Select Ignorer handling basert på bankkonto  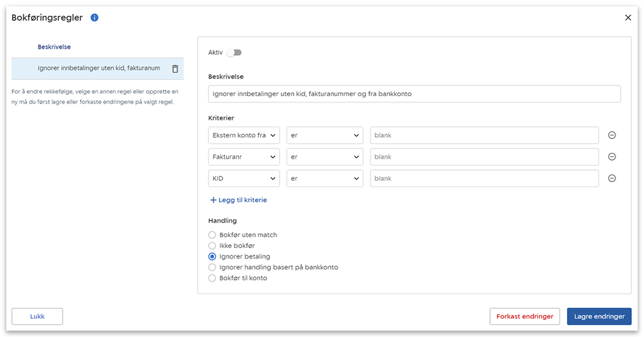pos(212,267)
